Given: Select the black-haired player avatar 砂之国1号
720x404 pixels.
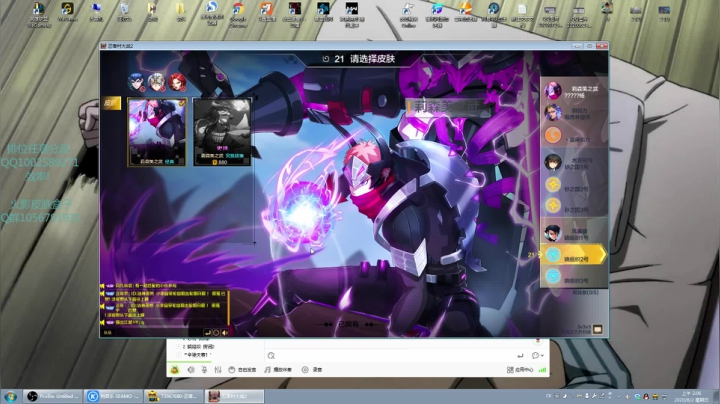Looking at the screenshot, I should coord(553,163).
